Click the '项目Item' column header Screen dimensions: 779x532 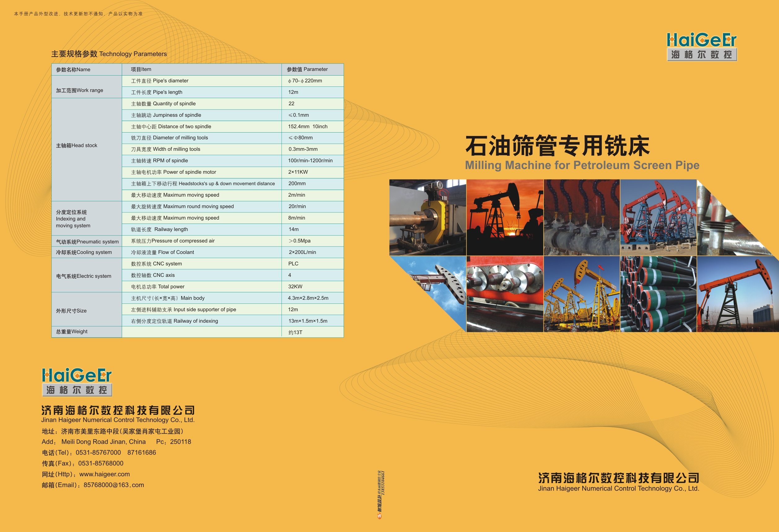tap(202, 69)
